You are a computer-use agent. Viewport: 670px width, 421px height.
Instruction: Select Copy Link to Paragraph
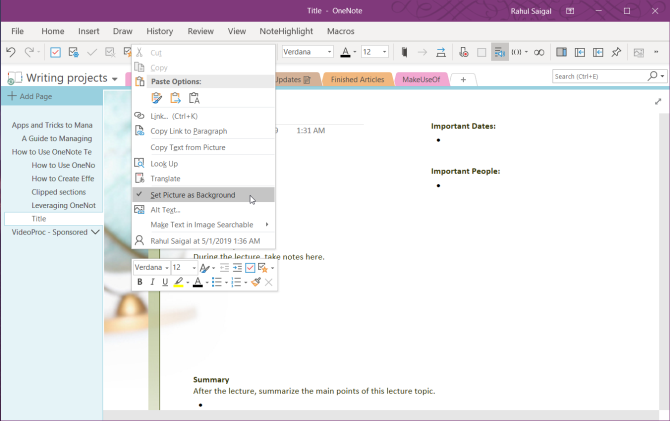(203, 131)
